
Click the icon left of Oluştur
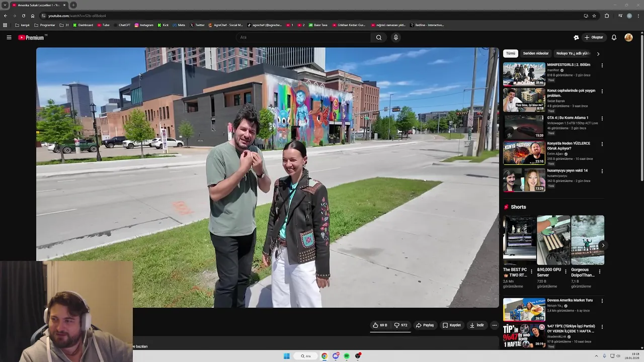pos(576,37)
